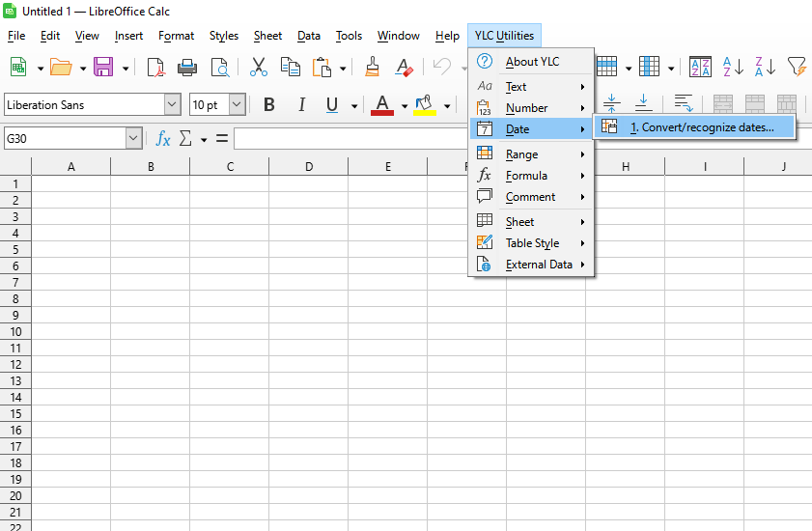
Task: Expand the font size dropdown
Action: coord(237,104)
